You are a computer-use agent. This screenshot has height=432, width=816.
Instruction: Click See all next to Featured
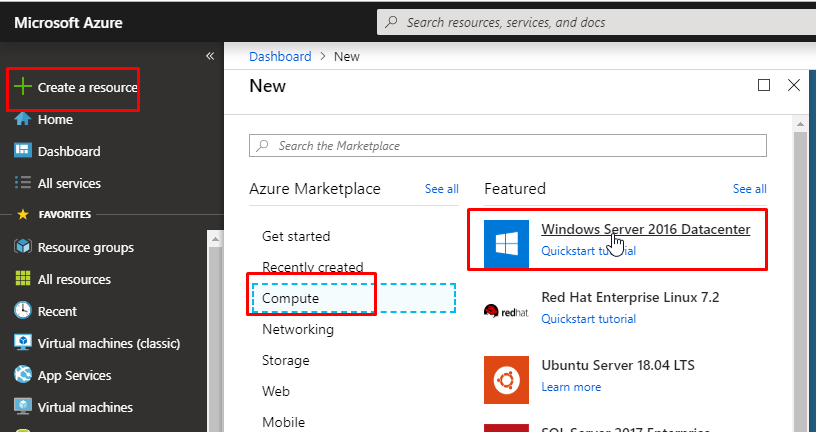tap(749, 189)
